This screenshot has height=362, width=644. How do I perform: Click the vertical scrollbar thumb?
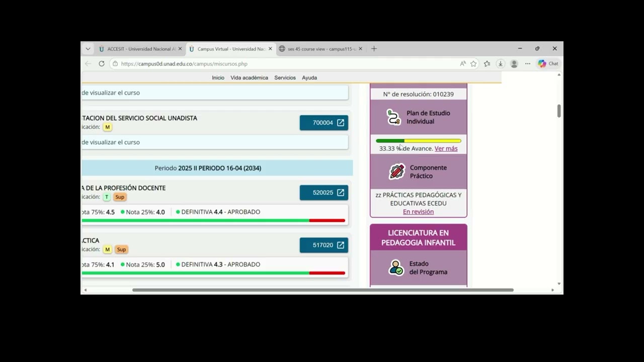(x=559, y=111)
